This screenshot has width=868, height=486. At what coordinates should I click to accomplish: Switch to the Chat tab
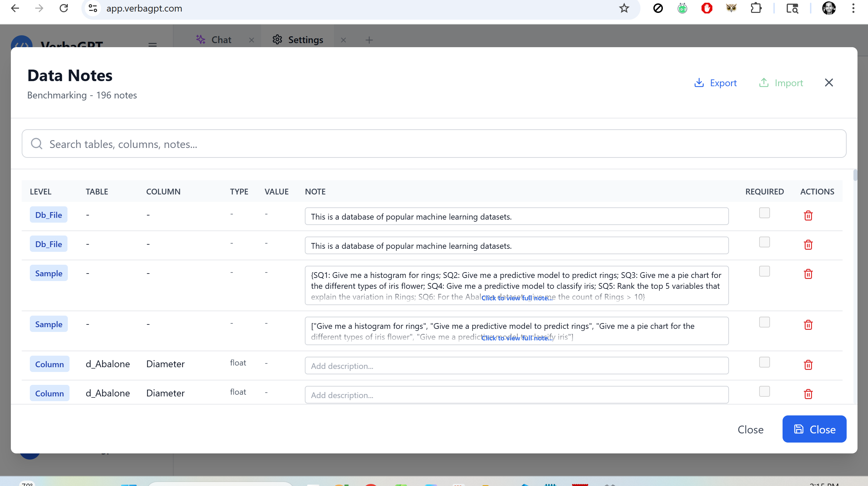pyautogui.click(x=221, y=40)
